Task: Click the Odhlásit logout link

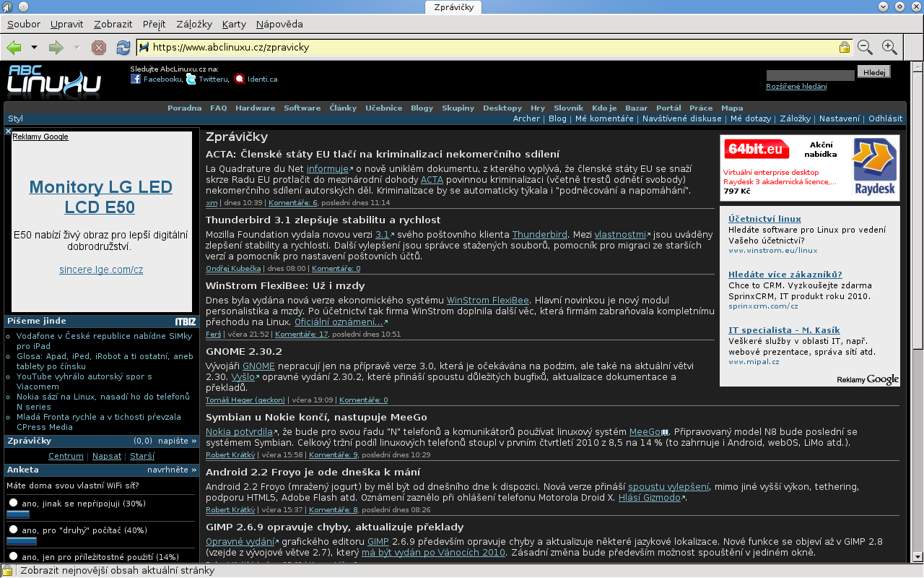Action: pos(886,118)
